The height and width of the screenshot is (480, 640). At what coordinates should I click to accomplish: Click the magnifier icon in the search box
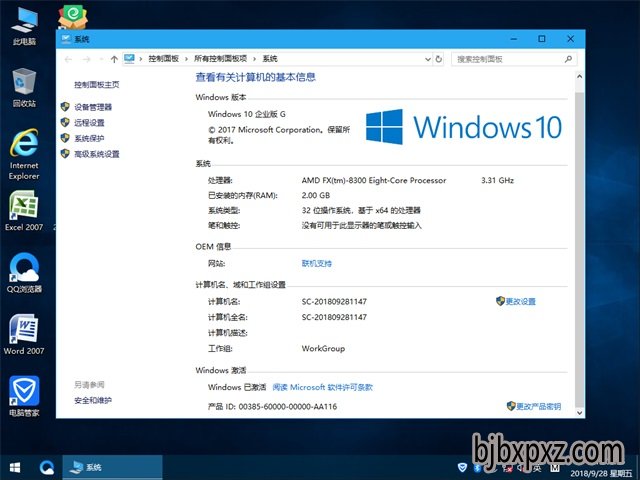568,59
